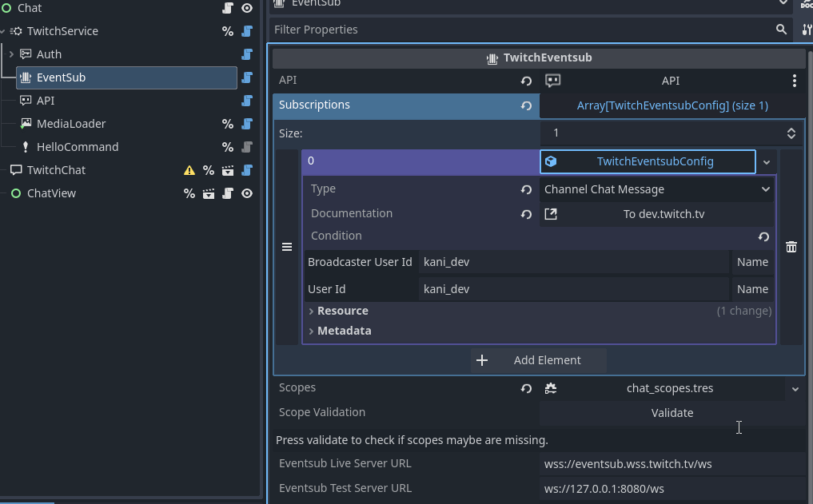Open the API property three-dot menu
813x504 pixels.
[794, 81]
